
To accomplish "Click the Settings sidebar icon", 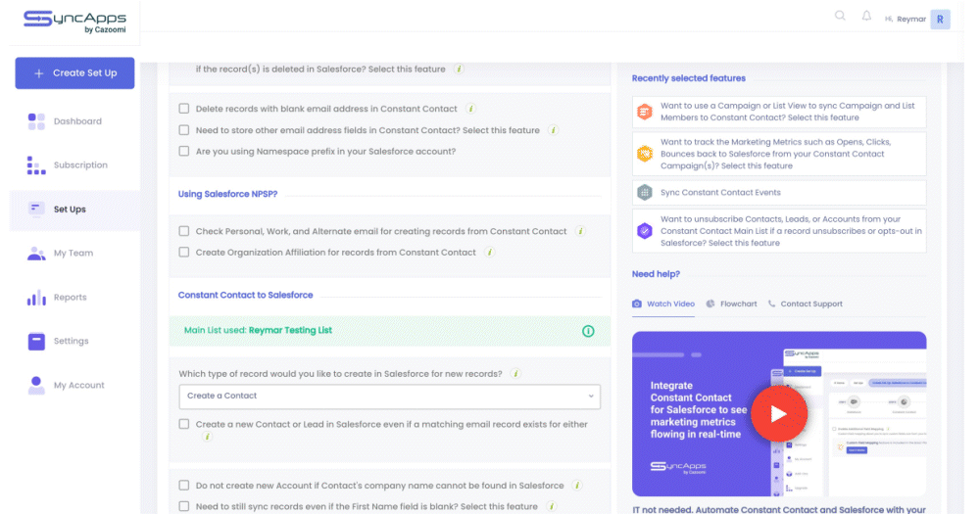I will pyautogui.click(x=36, y=341).
